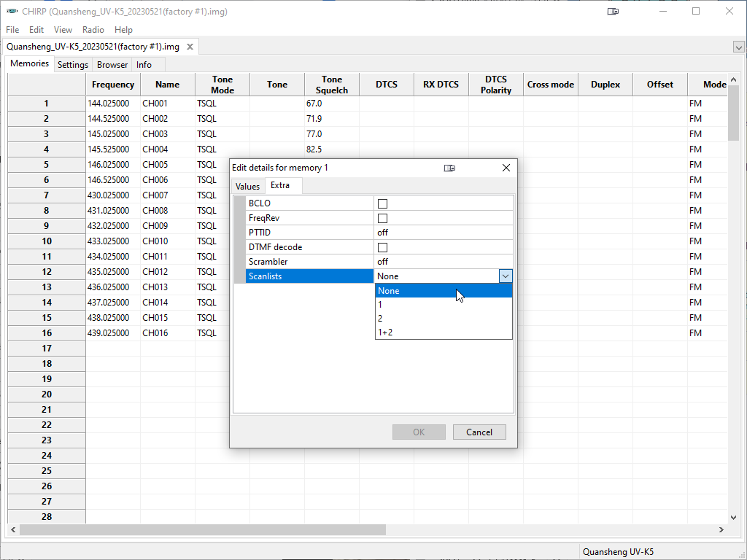747x560 pixels.
Task: Click the Scrambler value field showing off
Action: 444,262
